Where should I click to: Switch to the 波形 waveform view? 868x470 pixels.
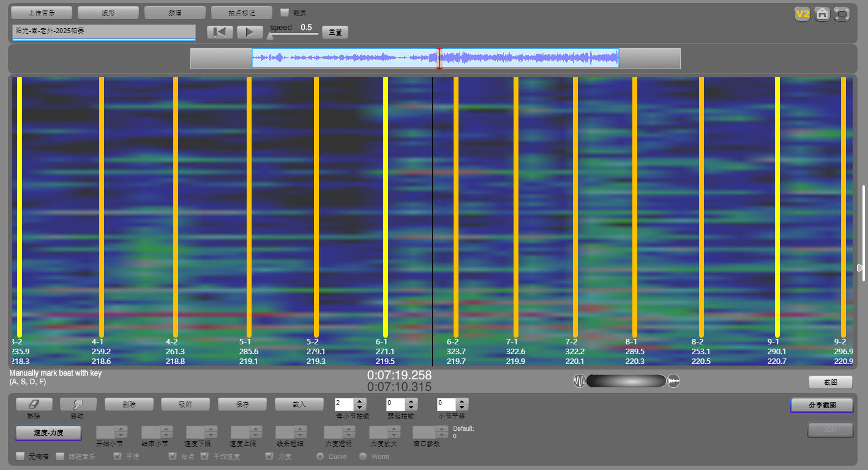[108, 13]
